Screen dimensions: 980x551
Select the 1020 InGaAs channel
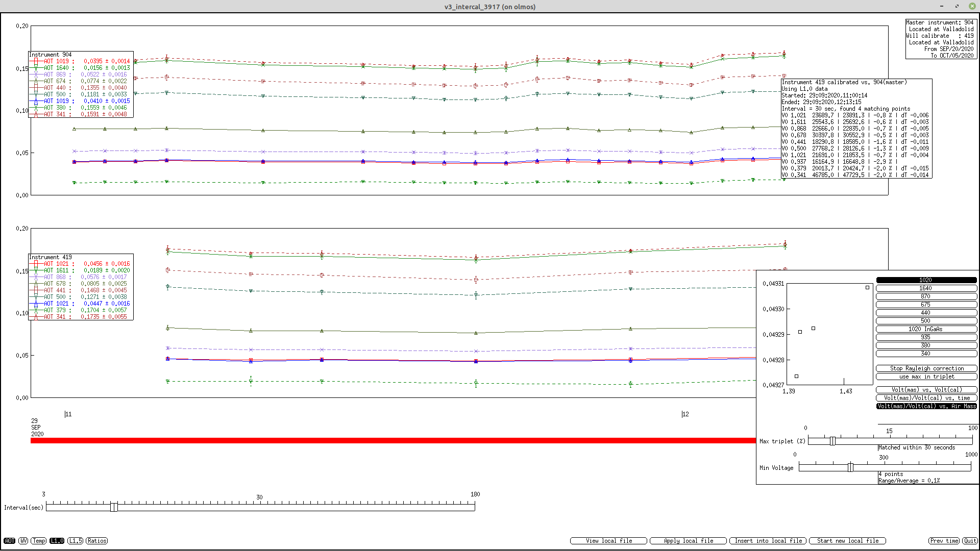926,329
